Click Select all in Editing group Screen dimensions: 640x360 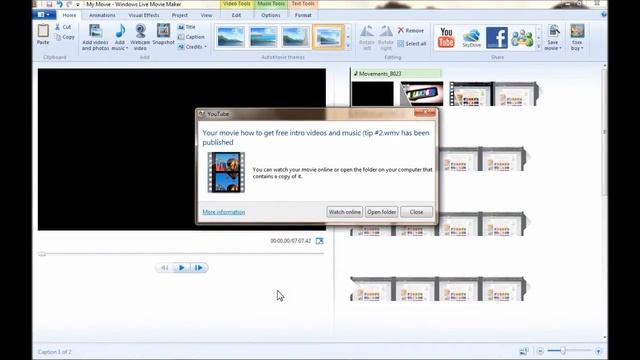412,43
